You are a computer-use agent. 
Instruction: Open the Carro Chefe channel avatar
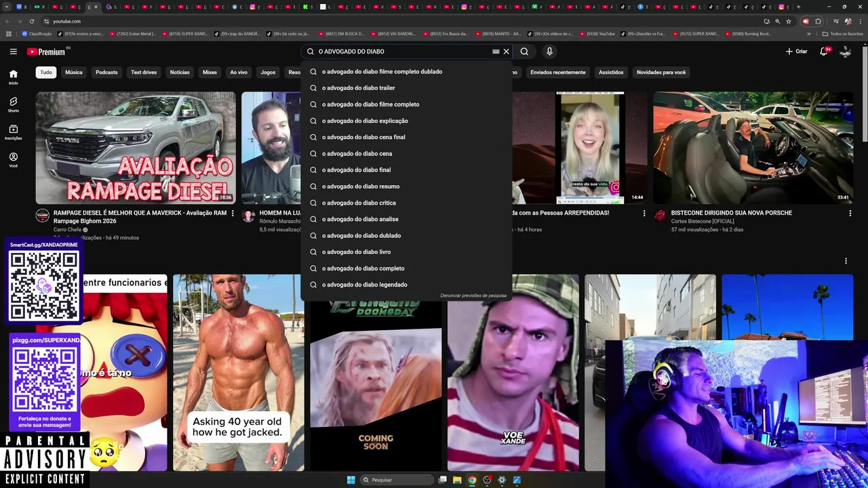click(43, 216)
